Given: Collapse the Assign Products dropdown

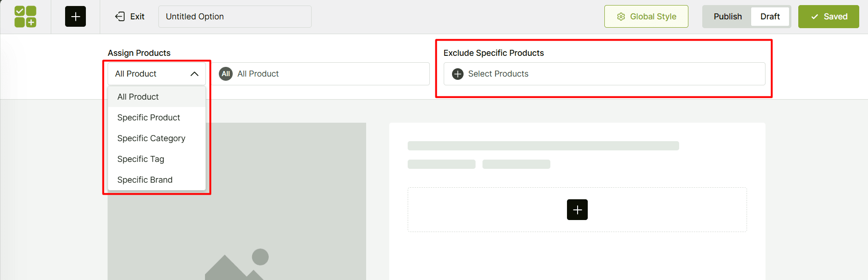Looking at the screenshot, I should coord(157,74).
